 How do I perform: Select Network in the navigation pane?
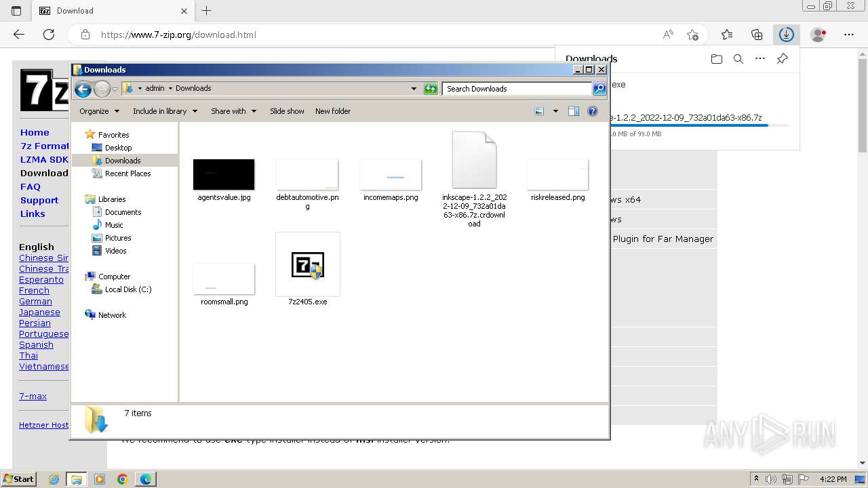(112, 315)
